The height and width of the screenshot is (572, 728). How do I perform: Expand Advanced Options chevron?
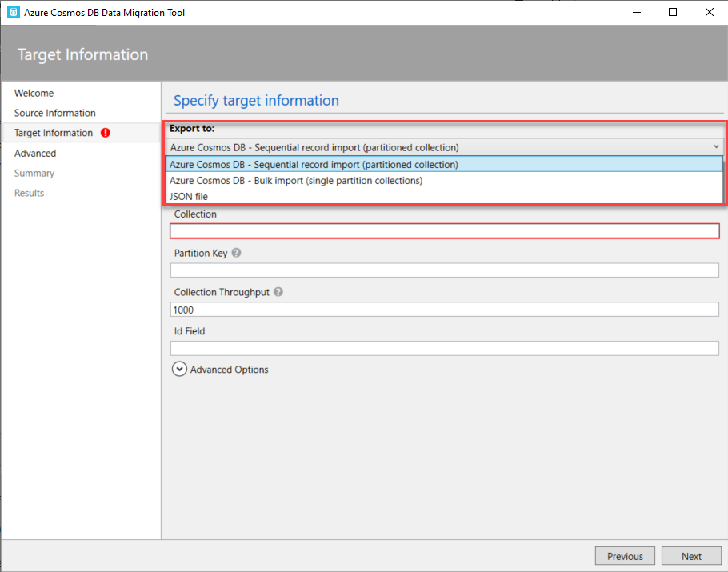click(x=179, y=370)
